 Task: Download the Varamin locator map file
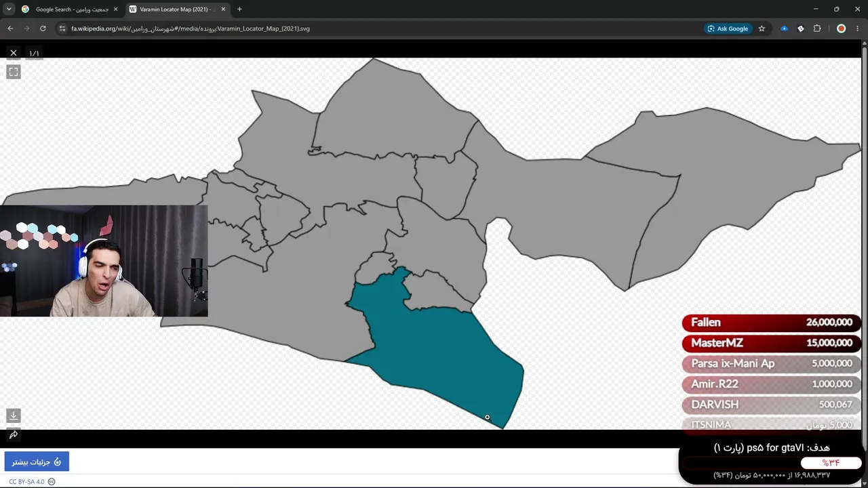[14, 415]
